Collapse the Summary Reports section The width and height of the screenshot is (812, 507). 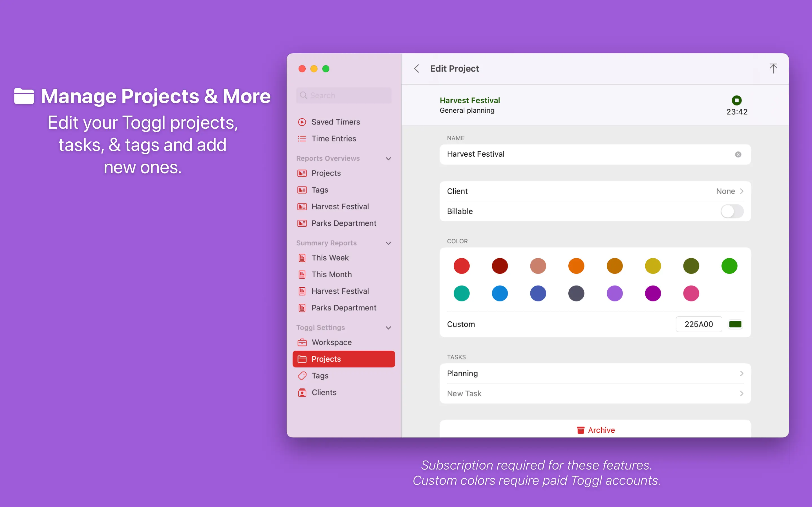pos(388,243)
